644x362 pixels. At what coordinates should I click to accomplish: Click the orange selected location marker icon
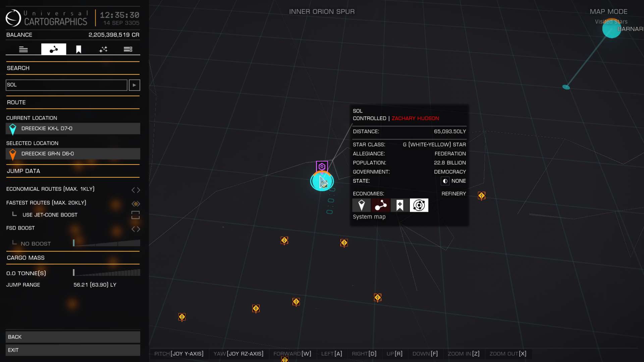13,154
